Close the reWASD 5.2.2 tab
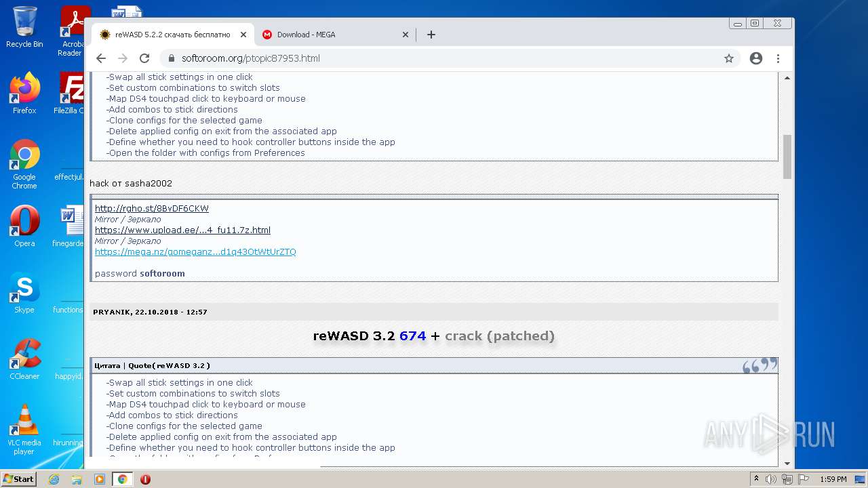Screen dimensions: 868x488 243,35
